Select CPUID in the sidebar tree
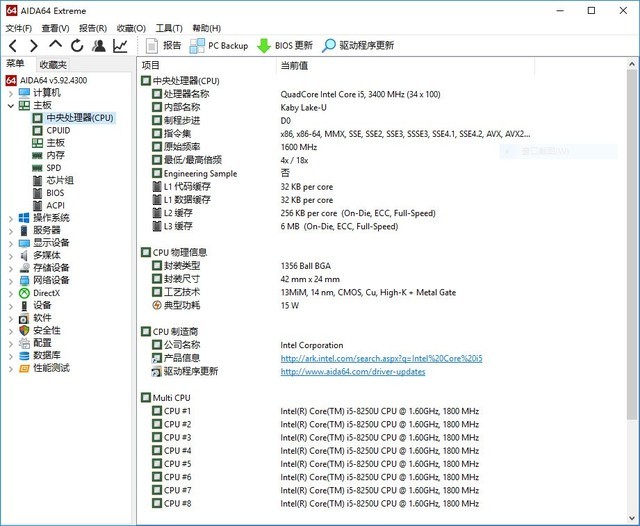640x526 pixels. point(58,130)
